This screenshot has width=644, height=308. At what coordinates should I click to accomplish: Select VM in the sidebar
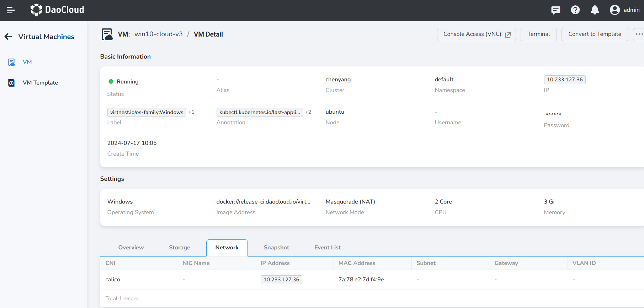(27, 62)
